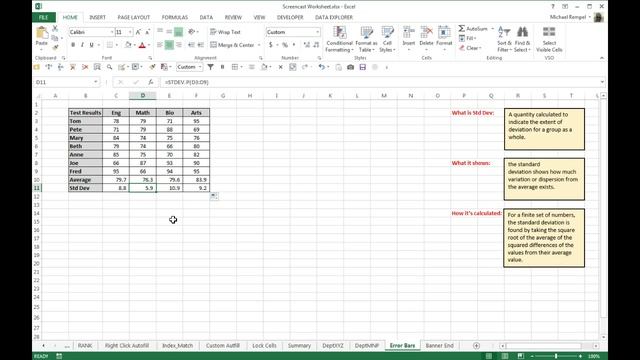Toggle Bold formatting

point(73,45)
